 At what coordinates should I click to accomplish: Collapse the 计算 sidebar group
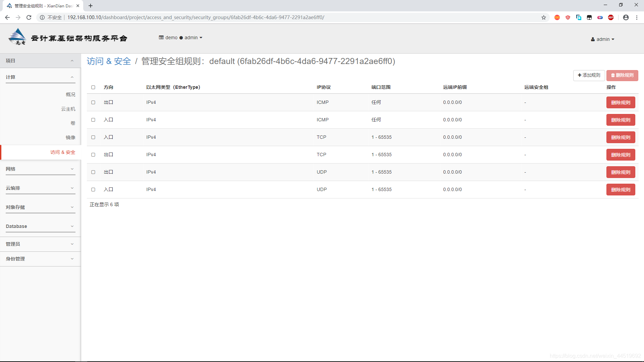pyautogui.click(x=40, y=77)
